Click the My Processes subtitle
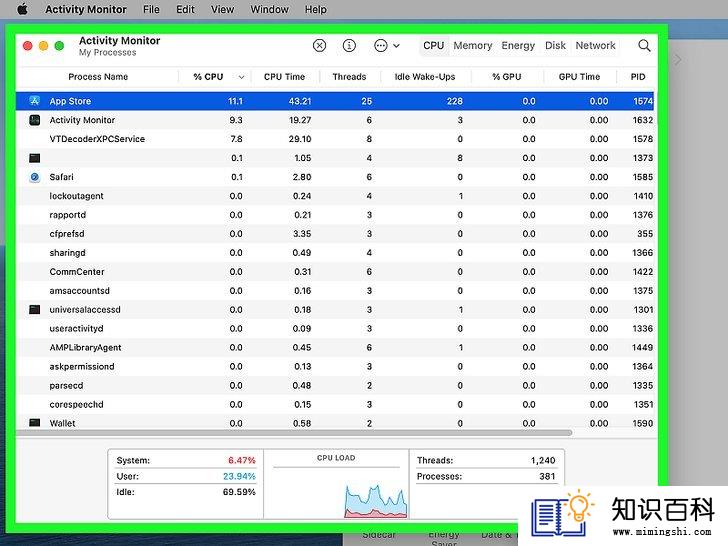 coord(108,52)
